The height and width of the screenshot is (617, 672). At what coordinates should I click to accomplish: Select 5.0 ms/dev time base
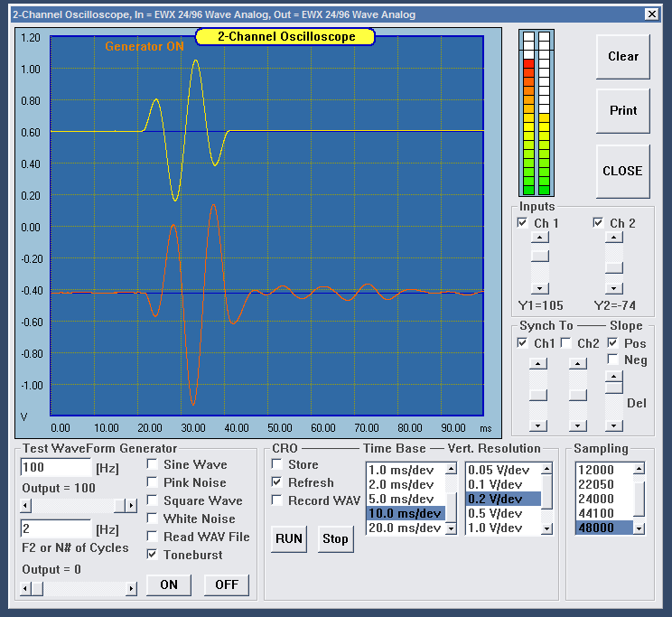click(x=406, y=499)
